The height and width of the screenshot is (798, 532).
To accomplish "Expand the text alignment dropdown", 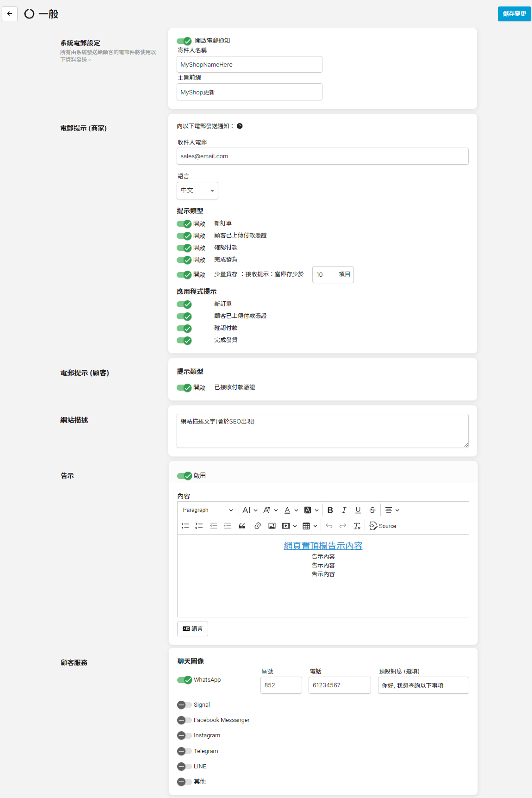I will (392, 510).
